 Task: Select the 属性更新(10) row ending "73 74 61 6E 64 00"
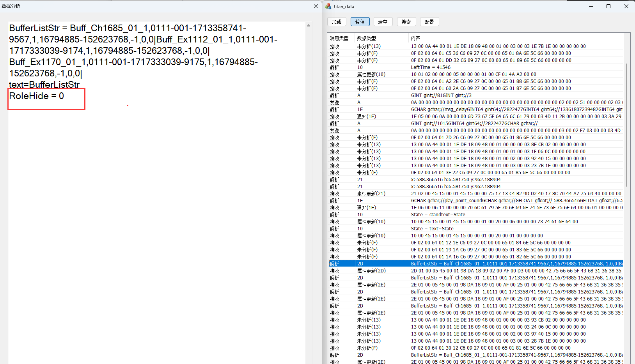476,222
